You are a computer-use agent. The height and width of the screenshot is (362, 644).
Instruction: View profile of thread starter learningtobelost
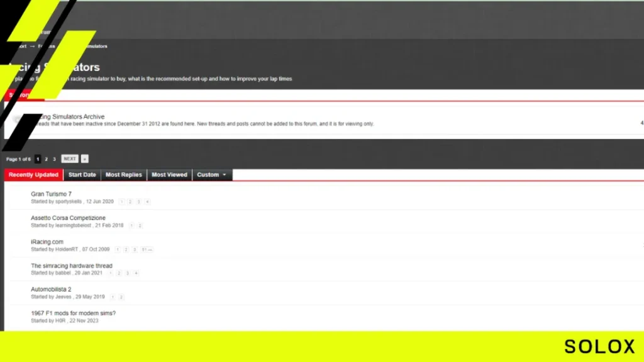pyautogui.click(x=73, y=226)
